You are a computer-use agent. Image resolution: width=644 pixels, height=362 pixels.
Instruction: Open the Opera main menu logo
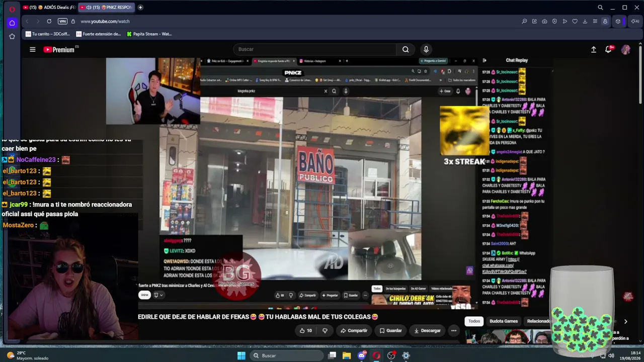12,9
